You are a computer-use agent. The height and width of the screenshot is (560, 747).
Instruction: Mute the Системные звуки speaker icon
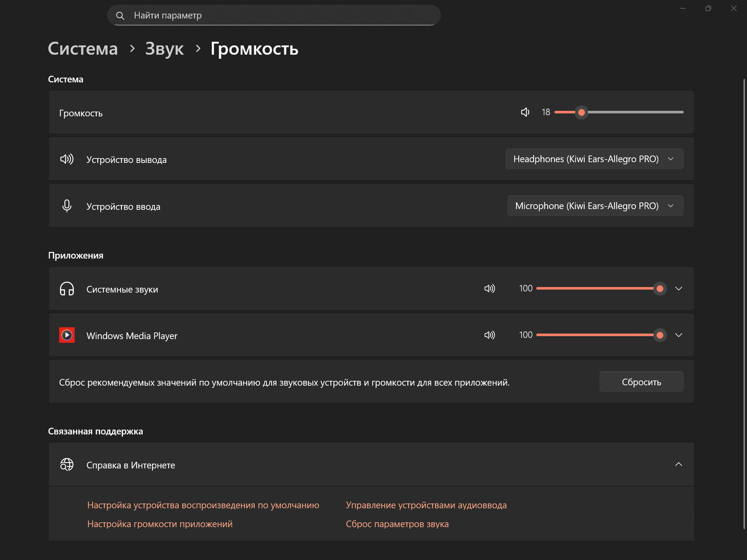489,288
